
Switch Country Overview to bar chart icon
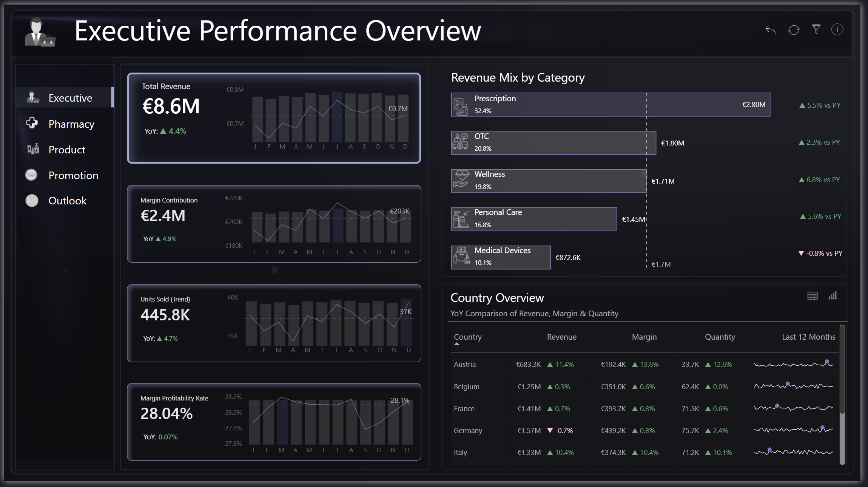833,295
